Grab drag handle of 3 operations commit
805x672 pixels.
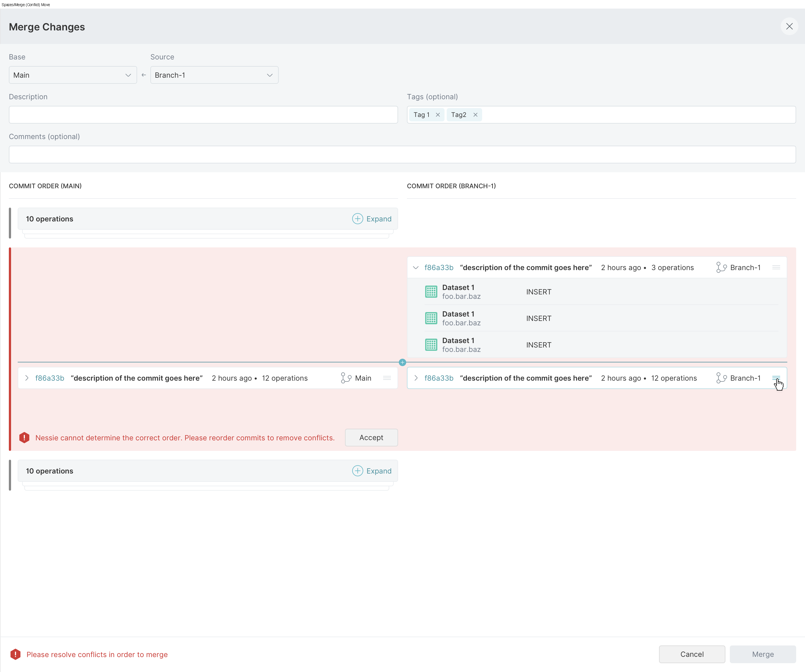click(776, 268)
